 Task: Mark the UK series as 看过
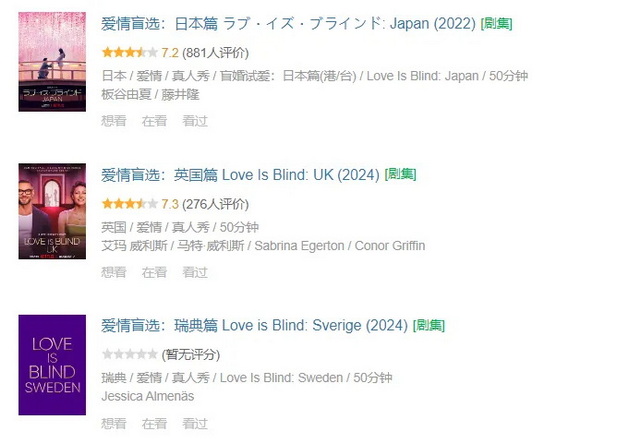pyautogui.click(x=195, y=272)
